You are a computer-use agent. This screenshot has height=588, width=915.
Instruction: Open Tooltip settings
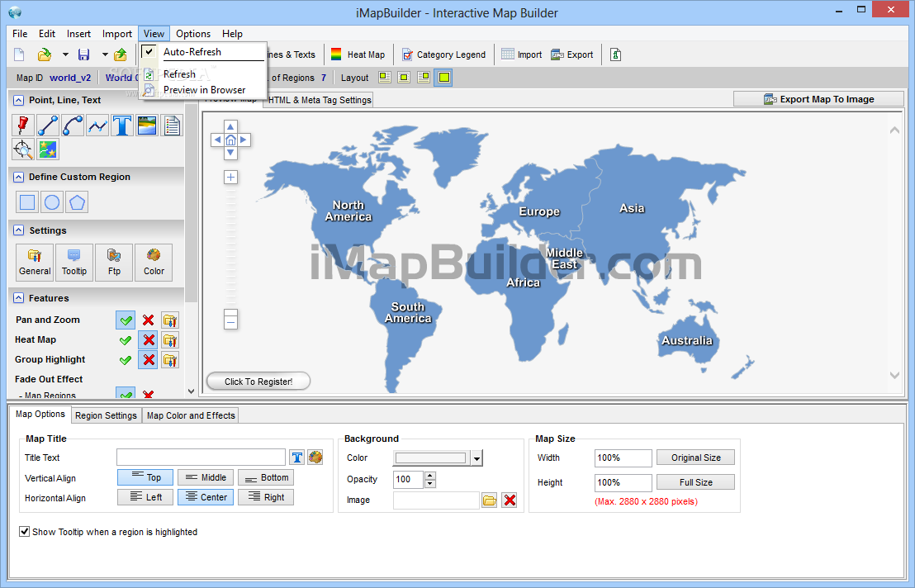74,263
